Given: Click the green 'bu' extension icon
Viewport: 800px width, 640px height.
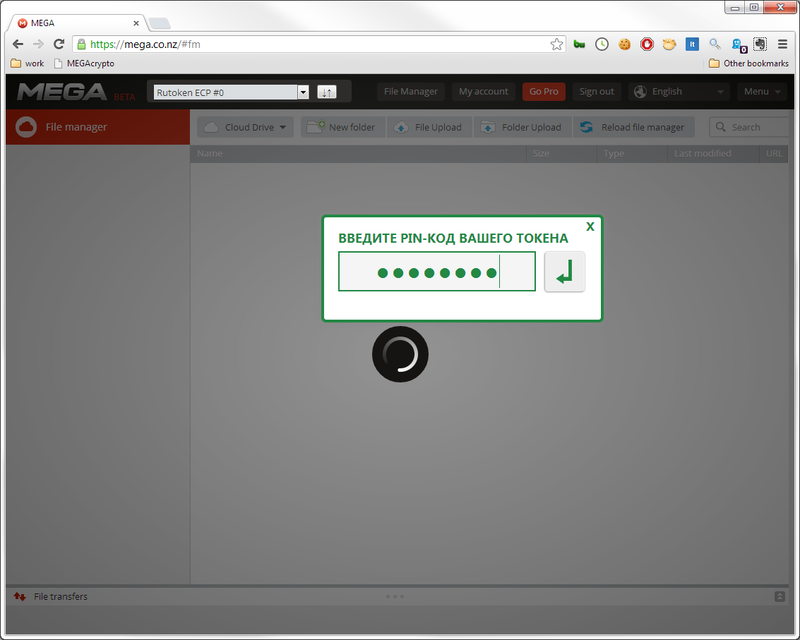Looking at the screenshot, I should [579, 44].
